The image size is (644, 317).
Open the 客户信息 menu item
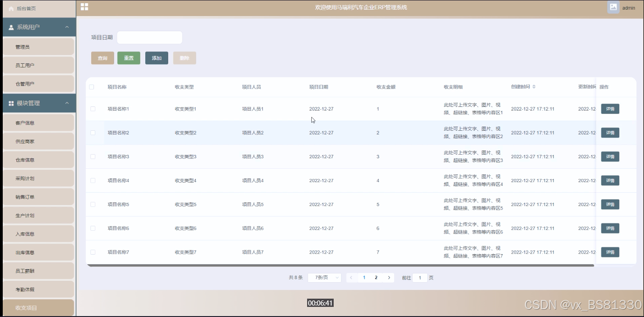(38, 123)
